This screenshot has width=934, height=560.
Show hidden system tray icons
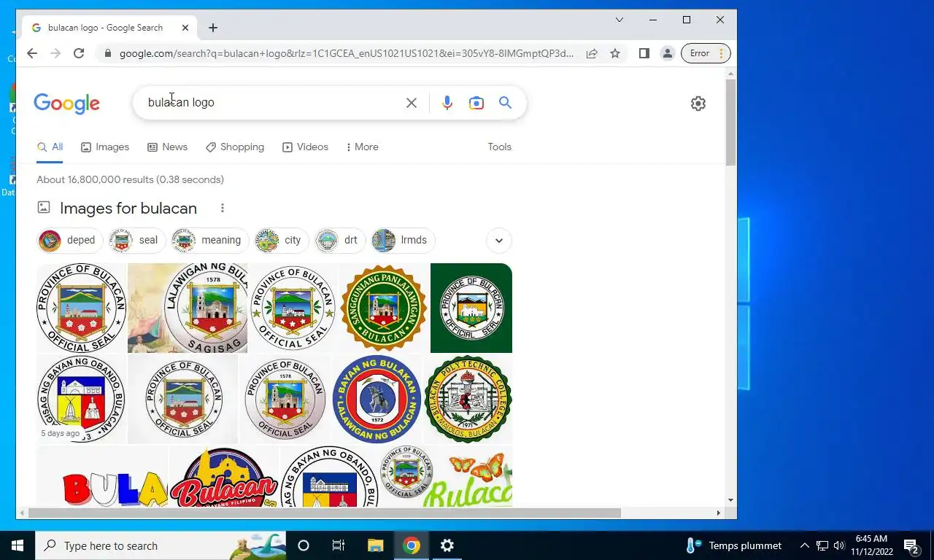click(805, 545)
